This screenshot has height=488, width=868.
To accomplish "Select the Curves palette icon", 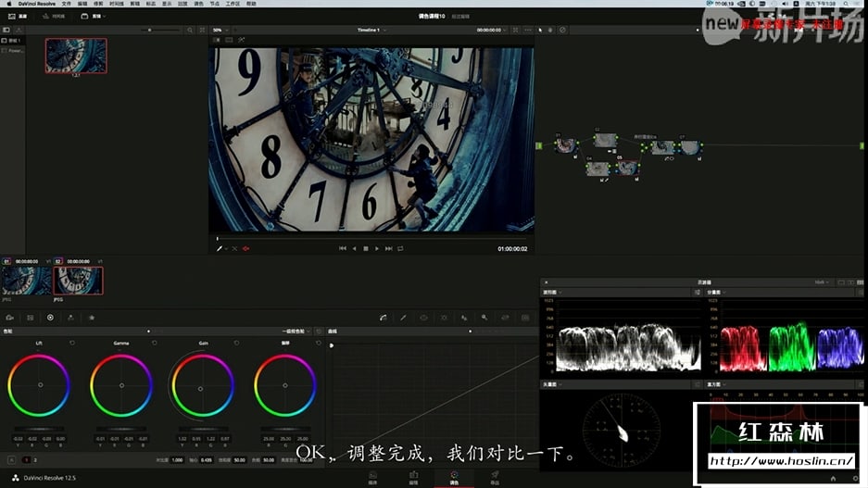I will click(x=384, y=318).
